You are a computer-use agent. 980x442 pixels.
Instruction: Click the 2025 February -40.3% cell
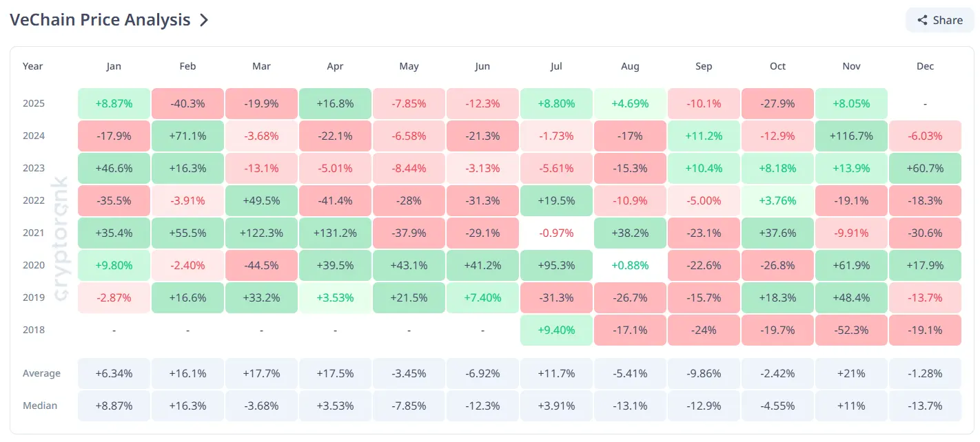pyautogui.click(x=187, y=103)
